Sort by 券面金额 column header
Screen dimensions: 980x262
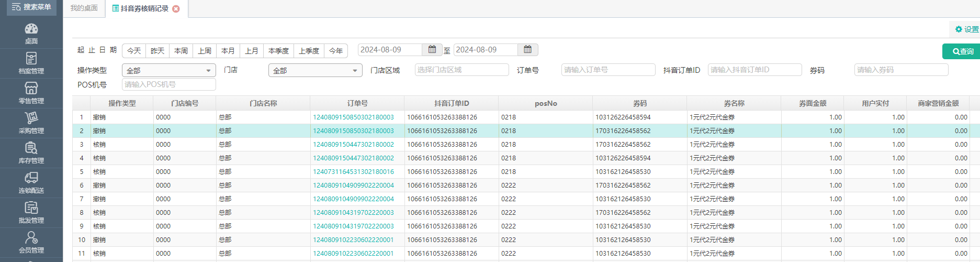coord(813,103)
